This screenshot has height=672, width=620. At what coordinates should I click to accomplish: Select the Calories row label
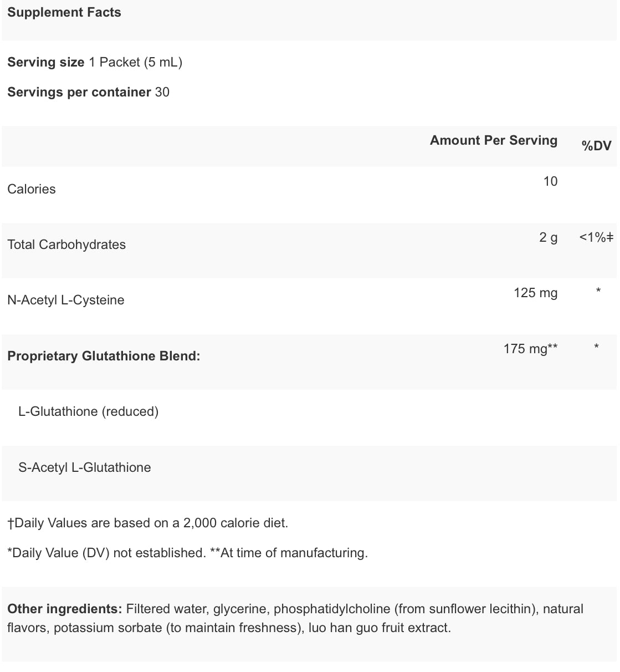click(32, 189)
